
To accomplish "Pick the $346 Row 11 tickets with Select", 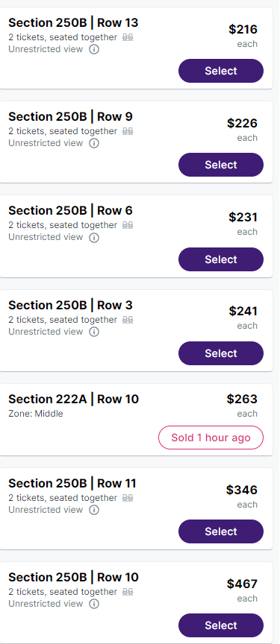I will tap(221, 531).
